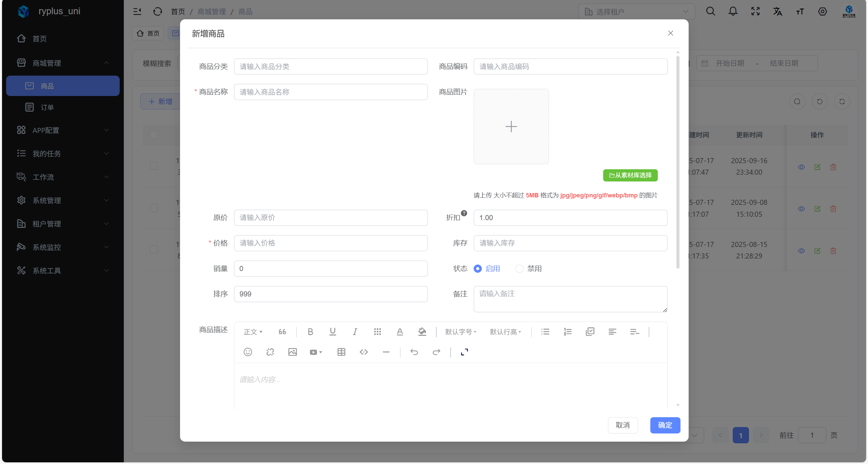Click the insert image icon in editor
Screen dimensions: 868x464
[293, 352]
